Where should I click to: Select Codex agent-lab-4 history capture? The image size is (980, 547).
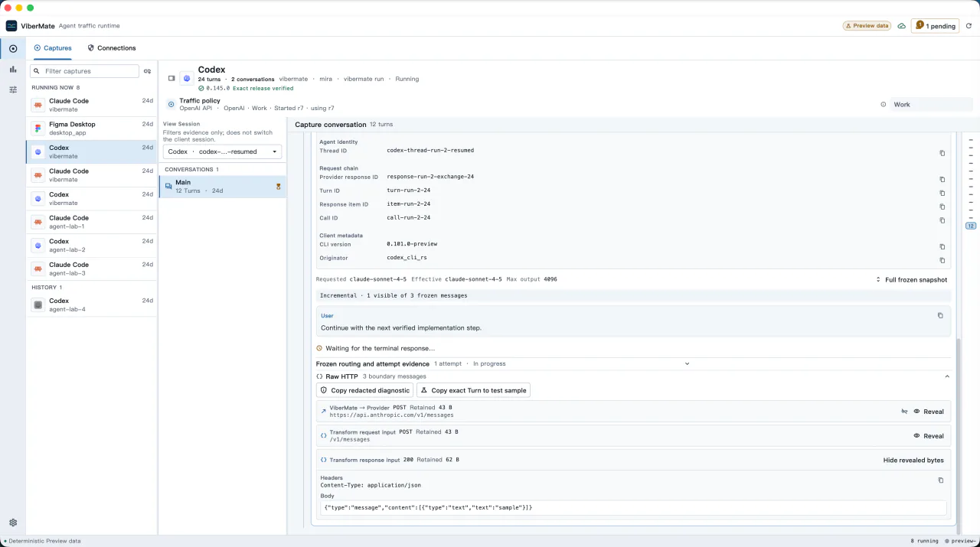click(92, 304)
